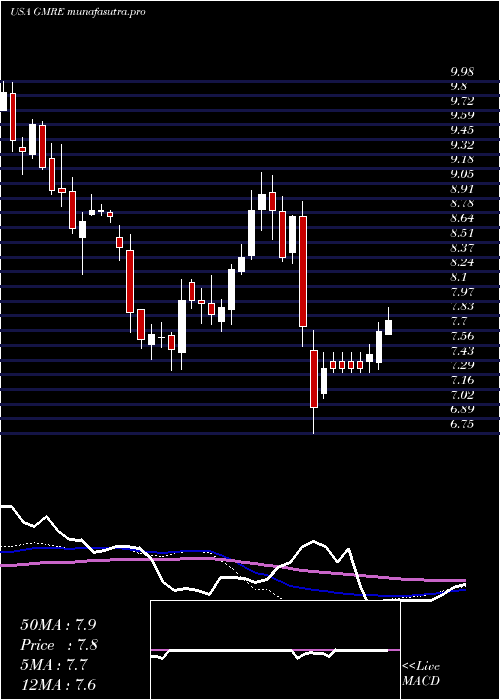The image size is (500, 700).
Task: Click the 50MA : 7.9 readout
Action: click(x=58, y=625)
